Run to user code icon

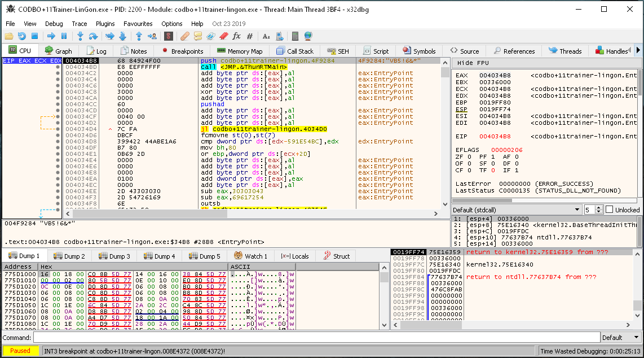coord(152,36)
